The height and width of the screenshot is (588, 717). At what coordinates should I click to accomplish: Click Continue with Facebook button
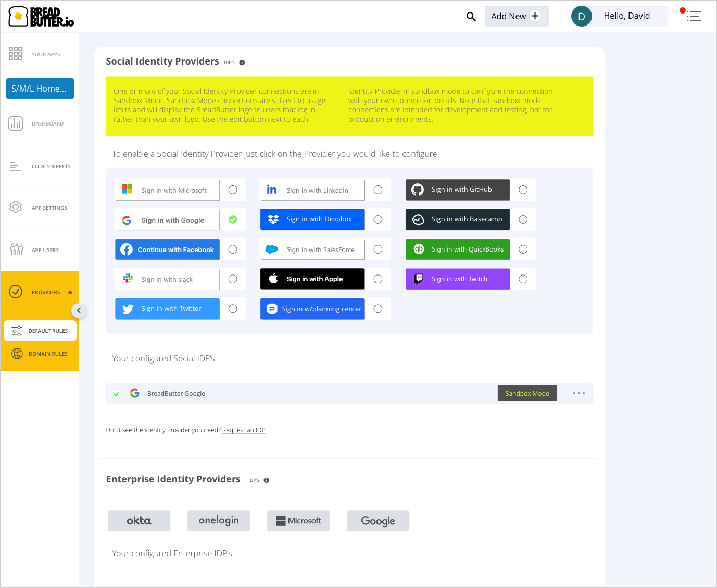tap(167, 249)
